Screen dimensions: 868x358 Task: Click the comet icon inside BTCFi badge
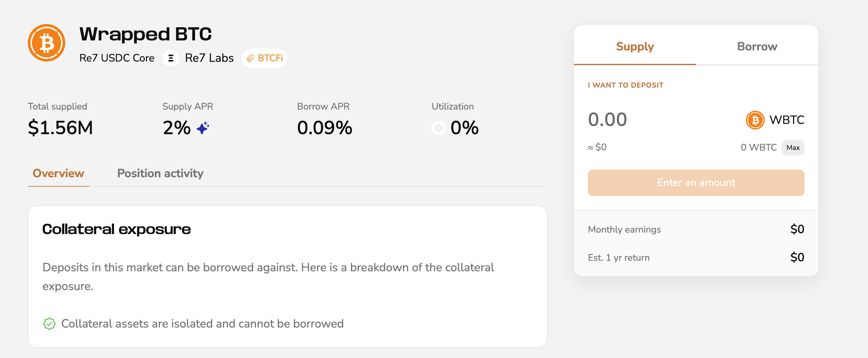tap(250, 58)
